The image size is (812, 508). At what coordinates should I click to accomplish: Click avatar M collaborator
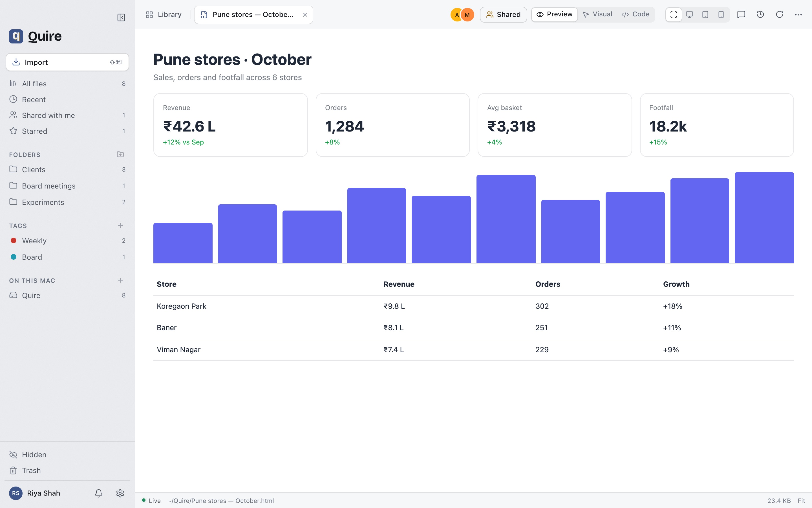pos(467,15)
